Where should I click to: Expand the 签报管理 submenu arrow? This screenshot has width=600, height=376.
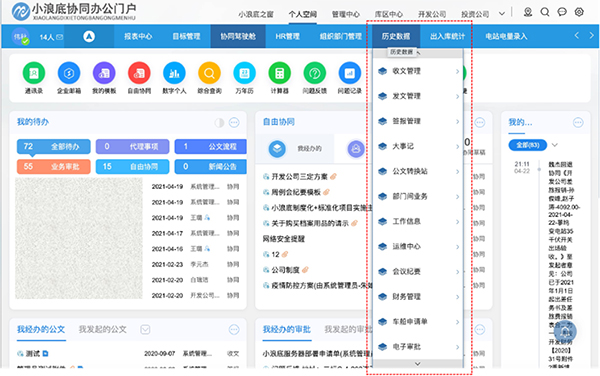point(457,121)
